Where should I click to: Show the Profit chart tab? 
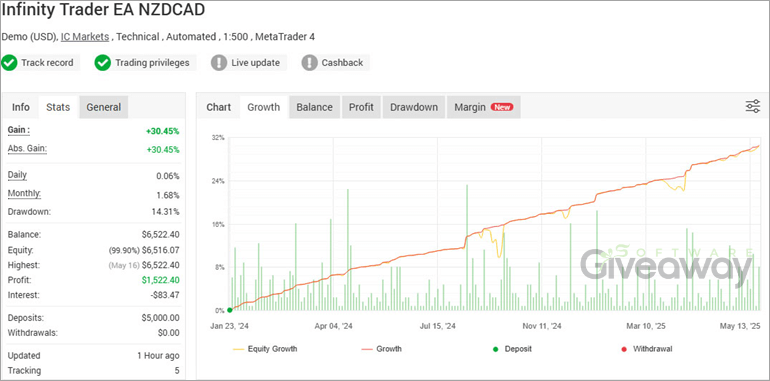[x=361, y=107]
